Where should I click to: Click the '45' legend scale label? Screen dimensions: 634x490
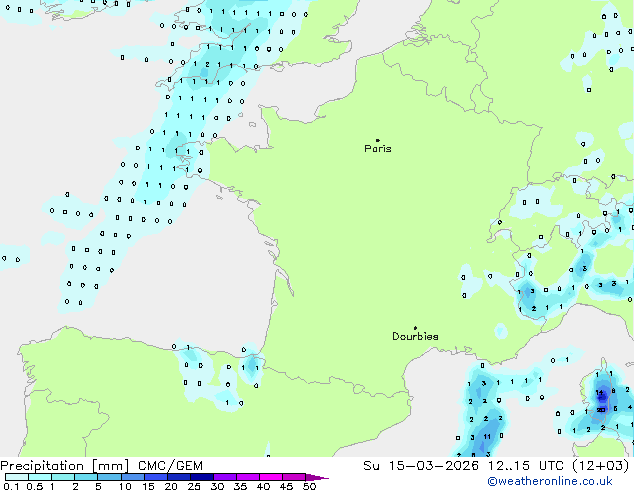click(x=286, y=486)
